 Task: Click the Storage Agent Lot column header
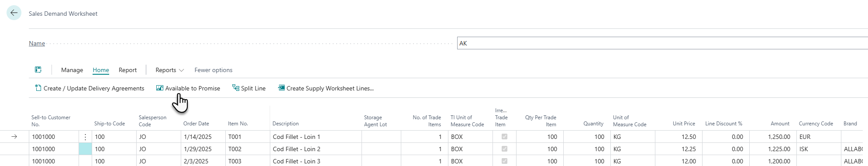[375, 121]
